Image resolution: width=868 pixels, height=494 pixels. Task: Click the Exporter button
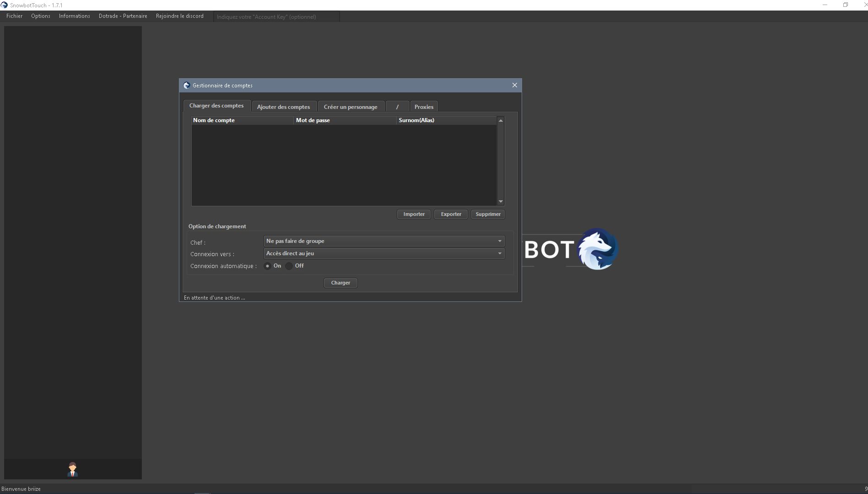451,214
